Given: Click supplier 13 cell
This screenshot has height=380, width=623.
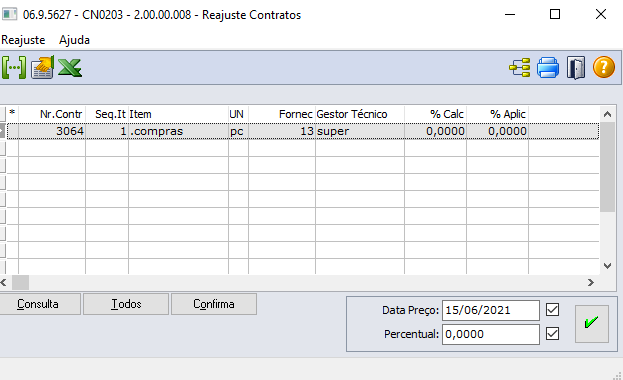Looking at the screenshot, I should (x=282, y=131).
